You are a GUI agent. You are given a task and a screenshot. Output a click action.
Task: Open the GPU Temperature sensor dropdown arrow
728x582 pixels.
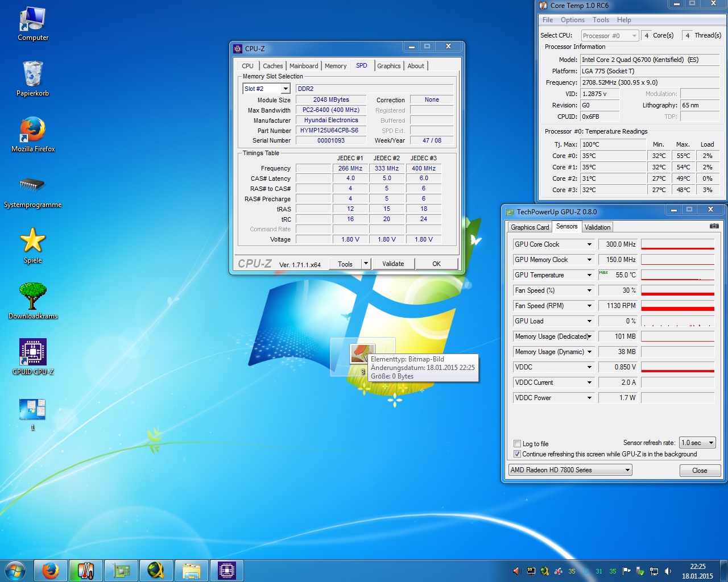589,275
